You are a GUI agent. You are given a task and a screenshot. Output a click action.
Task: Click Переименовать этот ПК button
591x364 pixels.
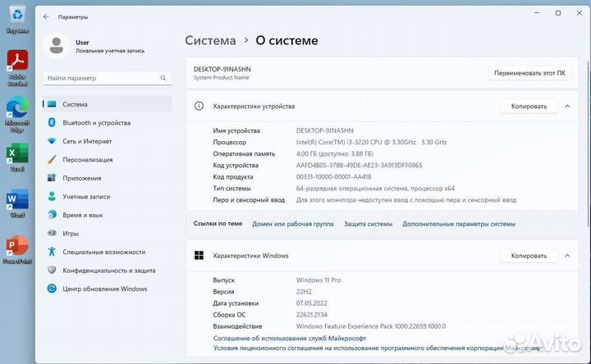click(529, 73)
